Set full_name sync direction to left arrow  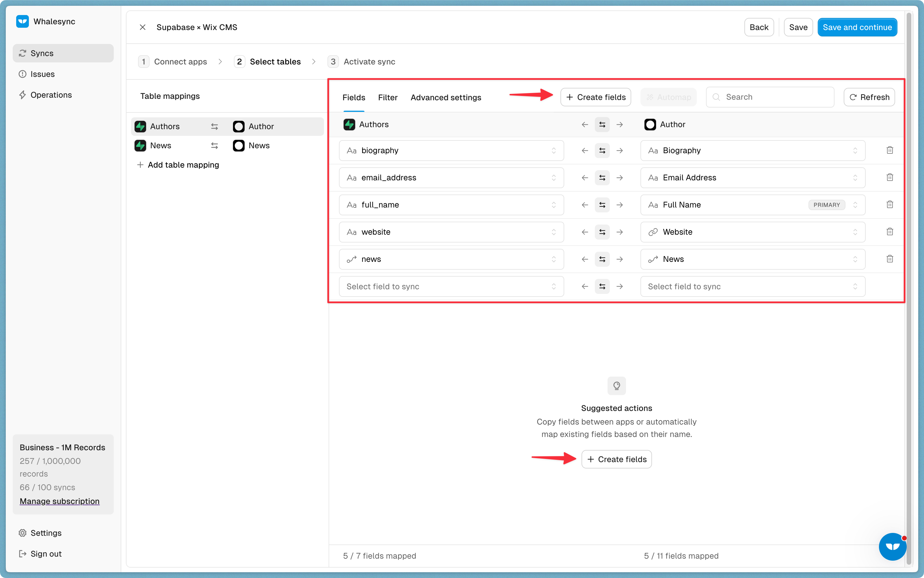tap(584, 205)
